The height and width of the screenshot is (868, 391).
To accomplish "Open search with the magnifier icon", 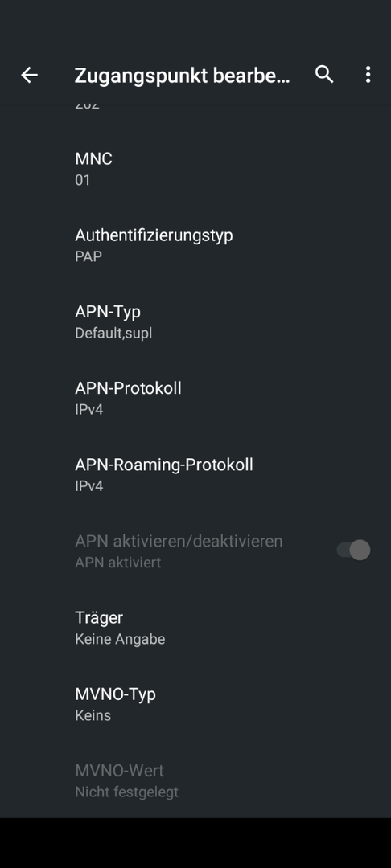I will click(x=324, y=74).
